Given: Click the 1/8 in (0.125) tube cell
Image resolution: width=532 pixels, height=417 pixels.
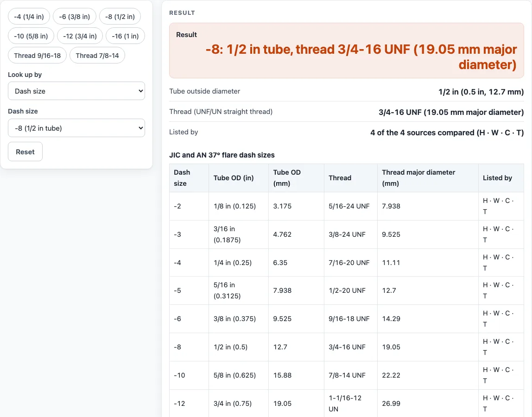Looking at the screenshot, I should coord(239,206).
